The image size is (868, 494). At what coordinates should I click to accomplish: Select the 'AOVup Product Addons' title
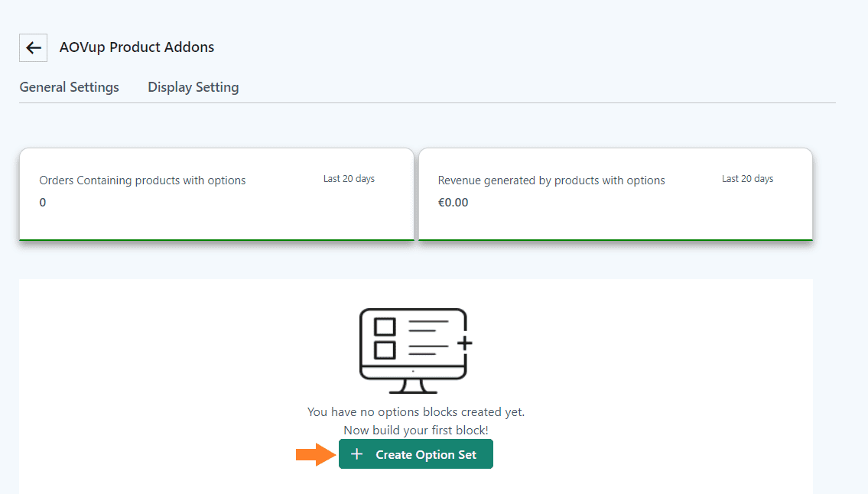pyautogui.click(x=137, y=47)
